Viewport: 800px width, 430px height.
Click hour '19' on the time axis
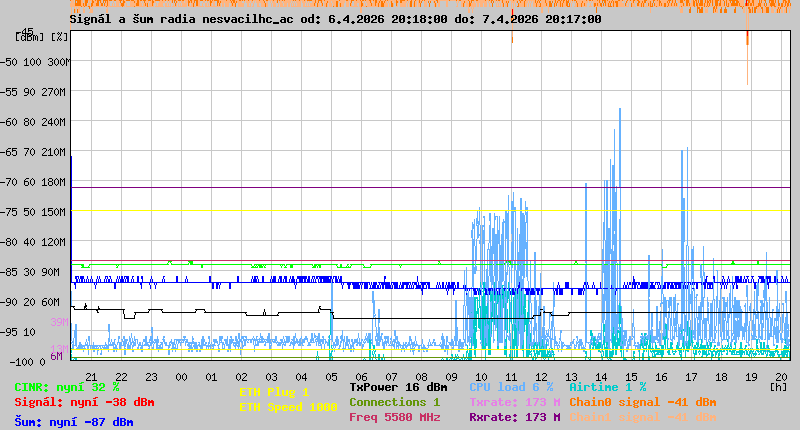point(751,377)
